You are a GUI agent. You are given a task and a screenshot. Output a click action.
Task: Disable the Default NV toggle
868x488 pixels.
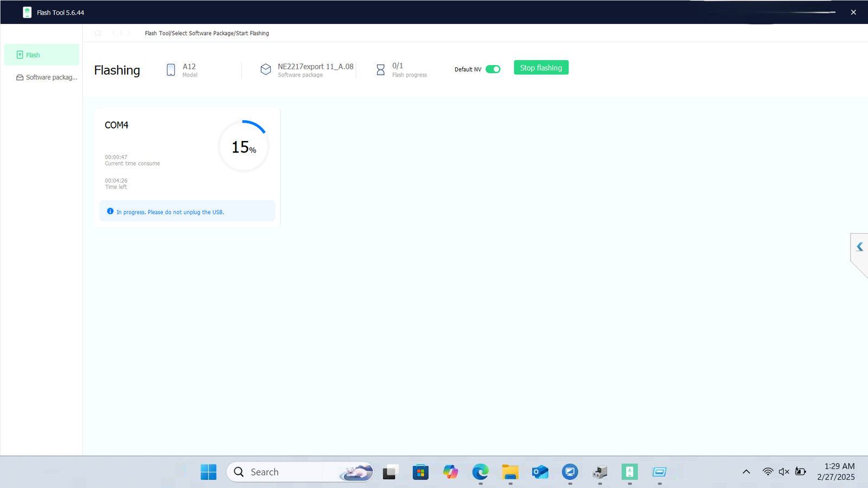point(493,69)
